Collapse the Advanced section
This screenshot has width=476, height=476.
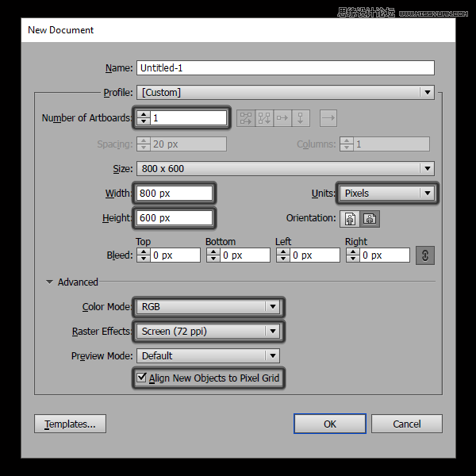pos(50,282)
